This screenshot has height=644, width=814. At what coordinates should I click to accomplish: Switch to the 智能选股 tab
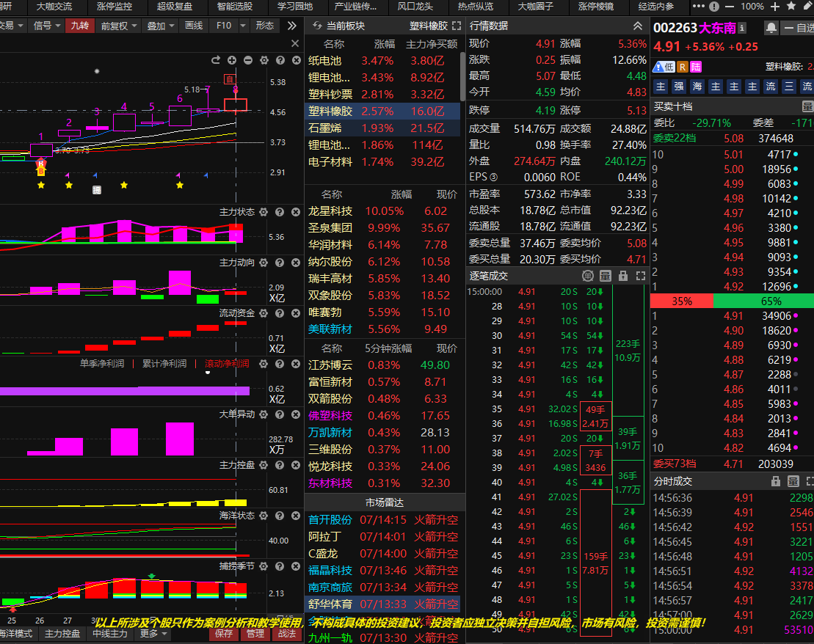[x=234, y=7]
